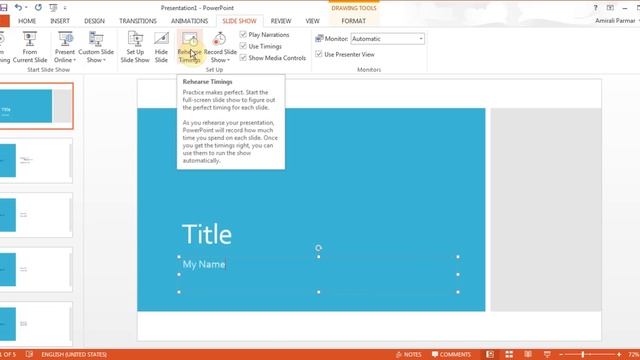Open the ANIMATIONS ribbon tab
The height and width of the screenshot is (360, 640).
pos(189,21)
